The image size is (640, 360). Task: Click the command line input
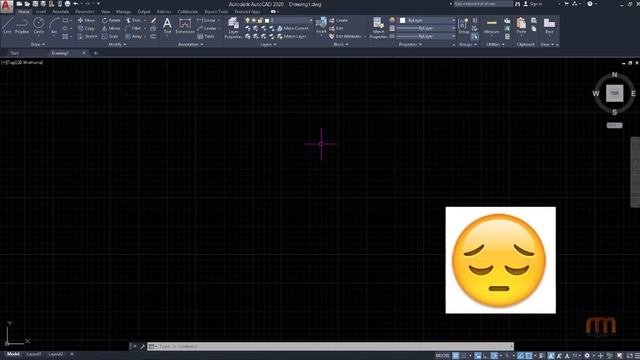tap(331, 347)
